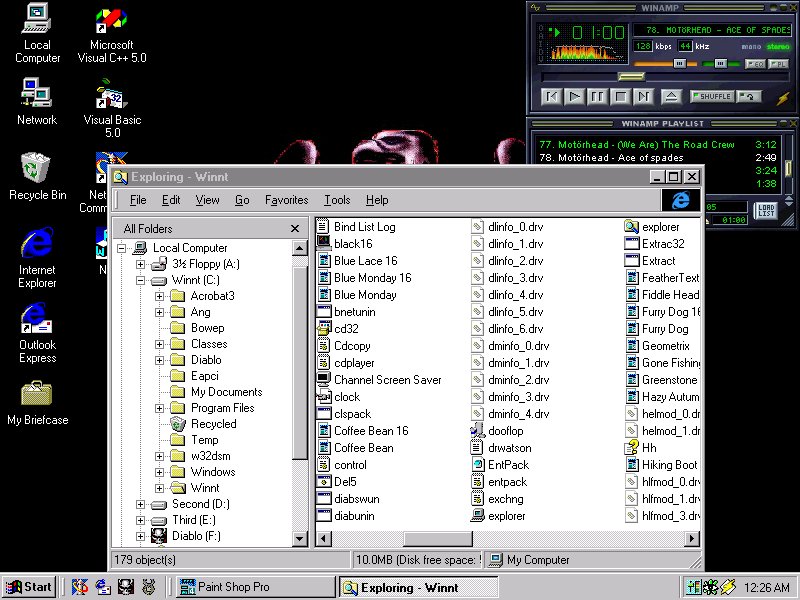Select the Visual Basic 5.0 desktop shortcut

click(x=112, y=108)
